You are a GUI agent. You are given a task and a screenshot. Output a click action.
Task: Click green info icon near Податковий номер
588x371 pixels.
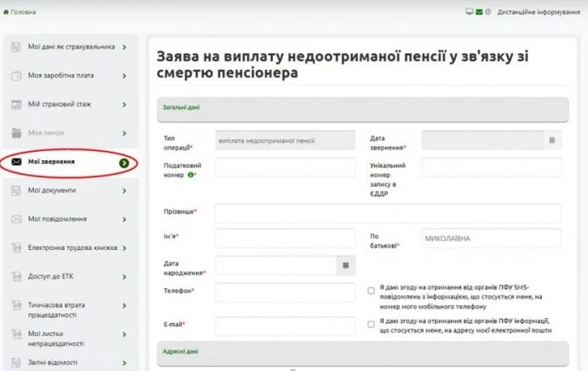191,175
